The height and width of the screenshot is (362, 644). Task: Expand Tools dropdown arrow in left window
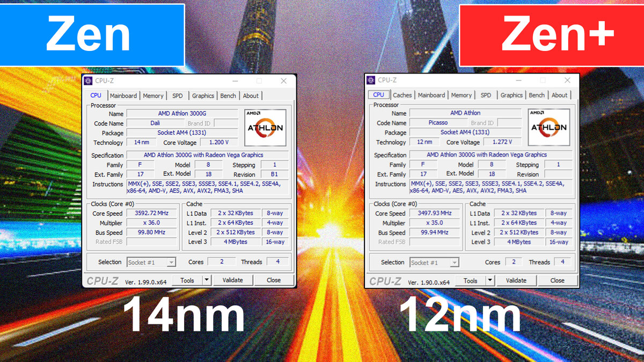click(207, 280)
